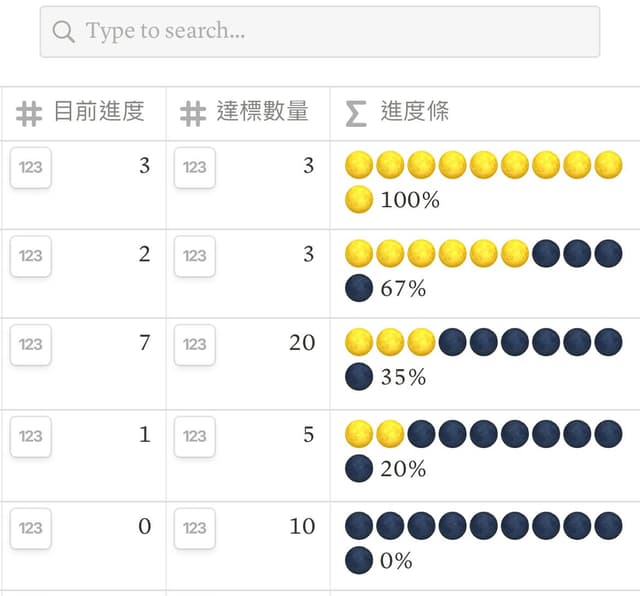Focus the Type to search field
The height and width of the screenshot is (596, 640).
(x=320, y=32)
